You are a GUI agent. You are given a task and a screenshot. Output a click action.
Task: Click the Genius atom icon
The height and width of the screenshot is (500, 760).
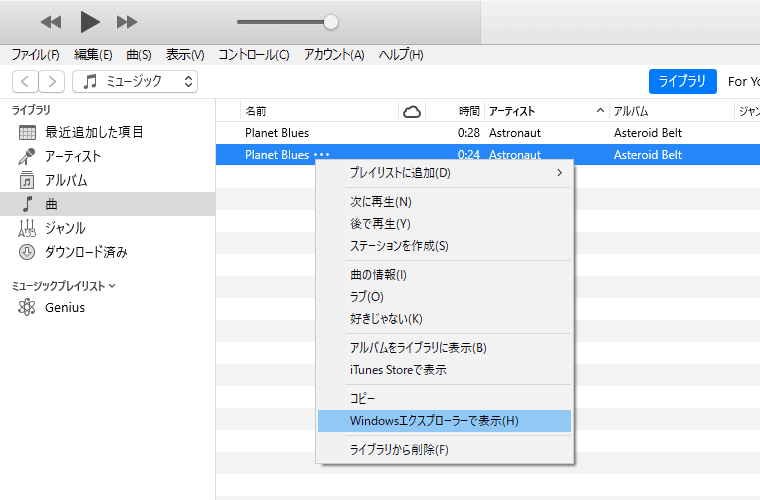[x=27, y=307]
